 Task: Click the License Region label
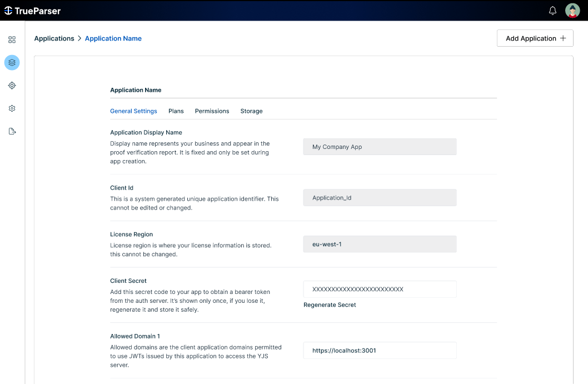tap(131, 235)
